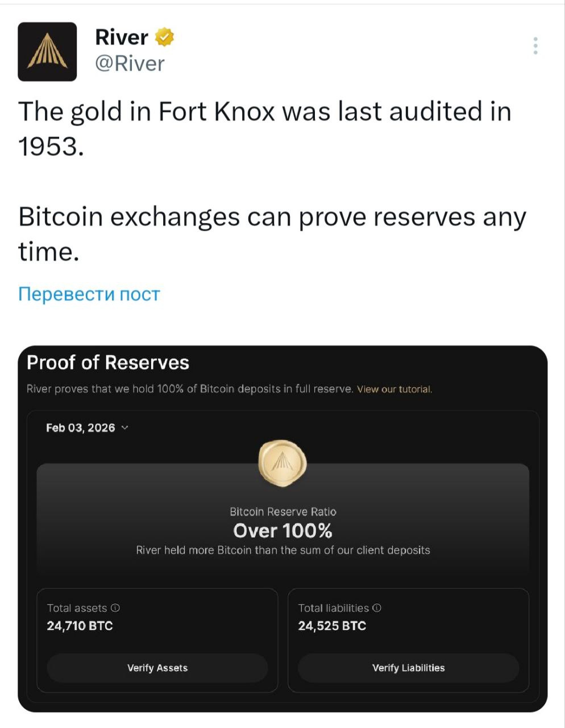Click the gold wax seal emblem
The image size is (565, 728).
tap(282, 465)
